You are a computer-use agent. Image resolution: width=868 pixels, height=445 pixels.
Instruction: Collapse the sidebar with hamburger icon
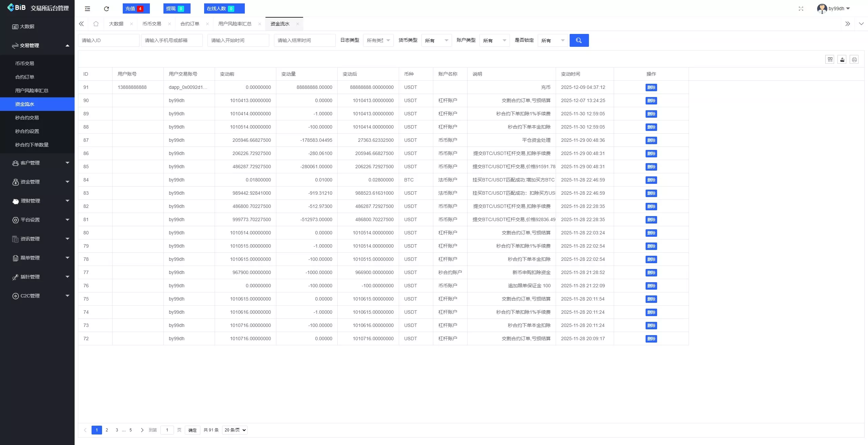(x=87, y=8)
